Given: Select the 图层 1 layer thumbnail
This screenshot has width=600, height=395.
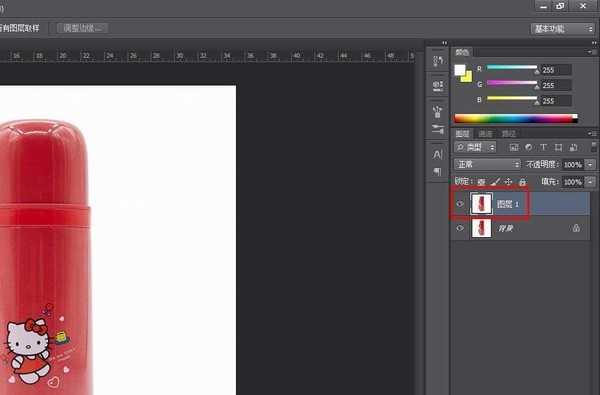Looking at the screenshot, I should point(481,204).
